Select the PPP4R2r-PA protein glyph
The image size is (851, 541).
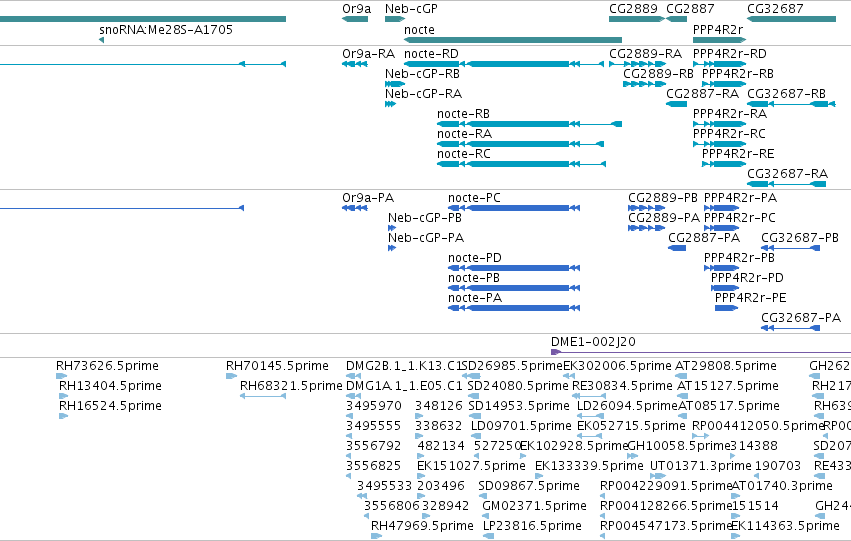point(722,208)
